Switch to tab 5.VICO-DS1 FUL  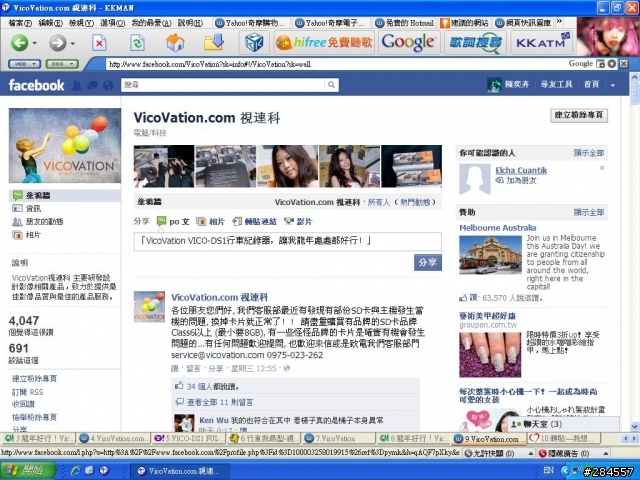[x=189, y=438]
